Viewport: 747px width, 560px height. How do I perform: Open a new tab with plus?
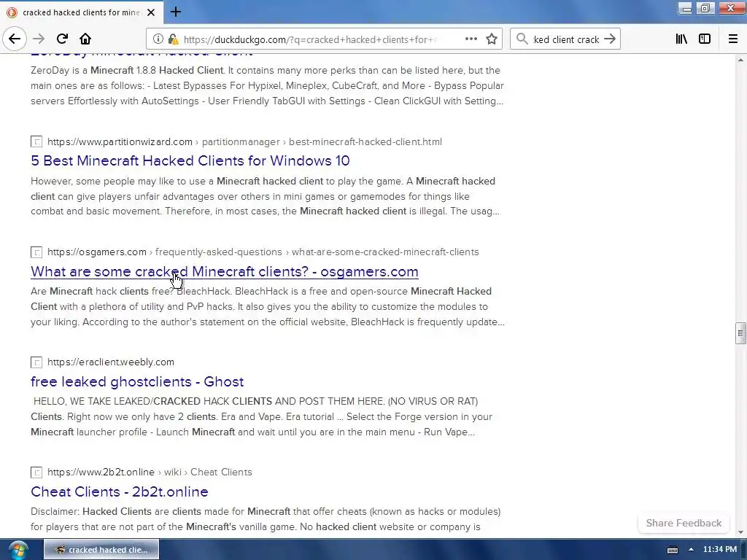click(x=175, y=12)
